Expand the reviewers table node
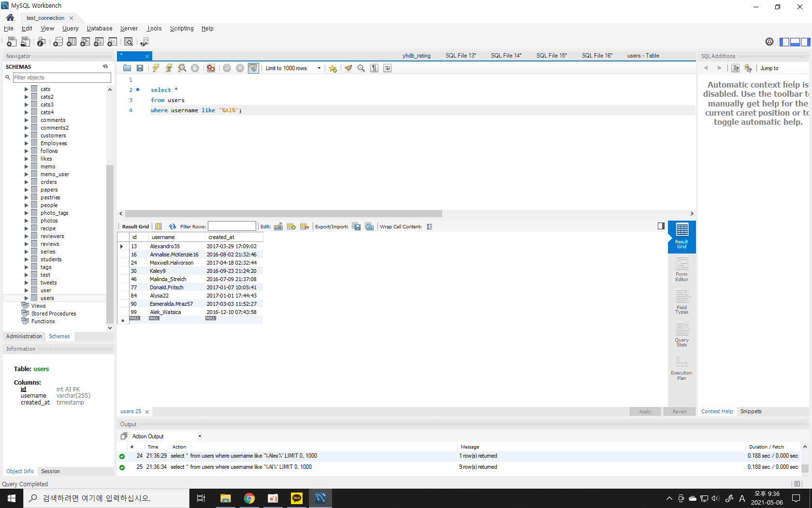Image resolution: width=812 pixels, height=508 pixels. pos(27,236)
